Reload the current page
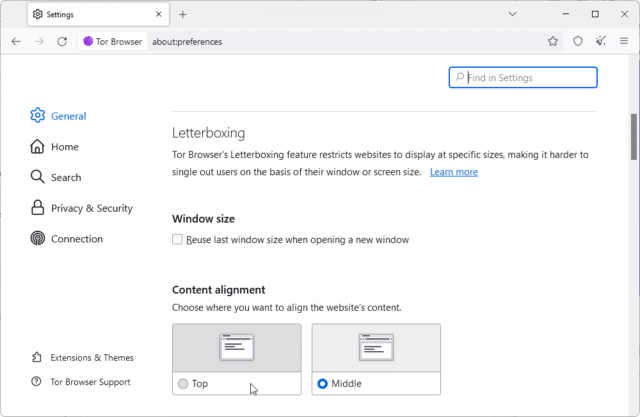This screenshot has height=417, width=640. point(62,41)
